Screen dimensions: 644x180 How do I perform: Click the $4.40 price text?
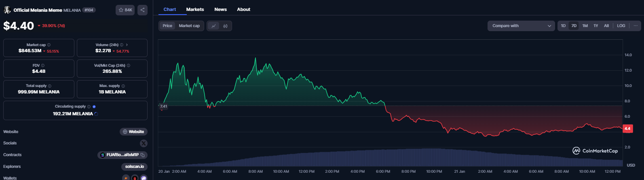click(19, 26)
